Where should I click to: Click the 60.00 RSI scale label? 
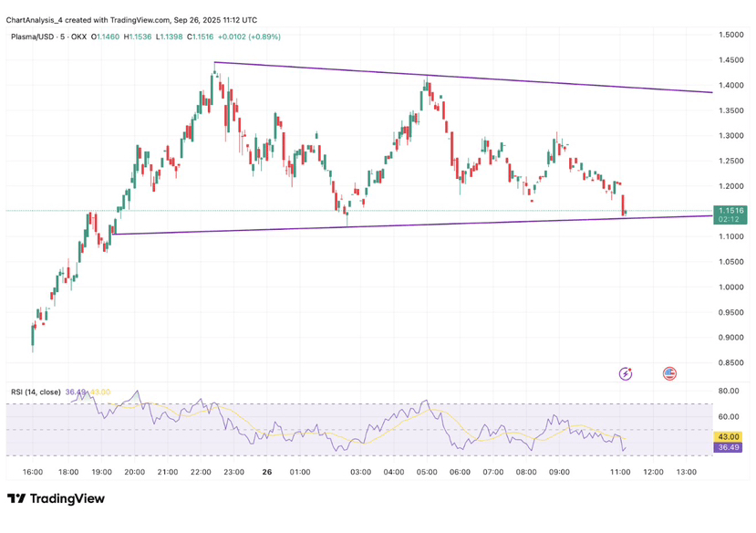click(729, 417)
